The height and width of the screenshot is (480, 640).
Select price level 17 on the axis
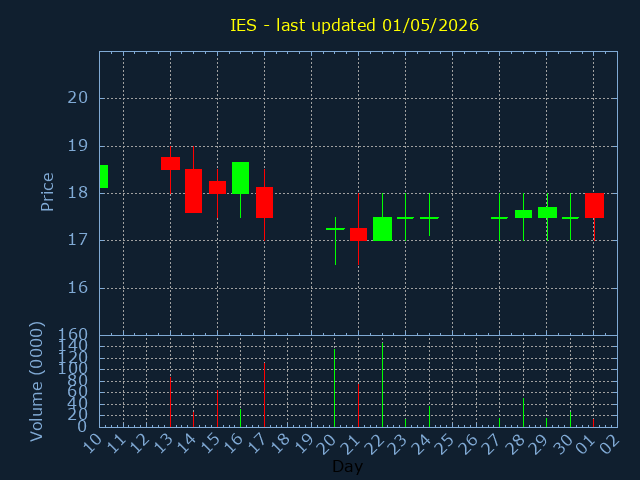click(78, 240)
